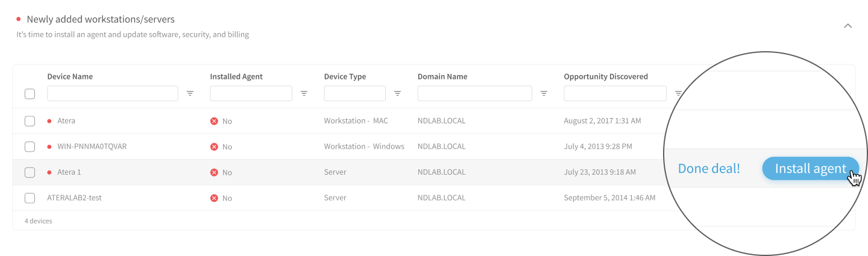The width and height of the screenshot is (868, 256).
Task: Click the Done deal! link
Action: click(x=709, y=169)
